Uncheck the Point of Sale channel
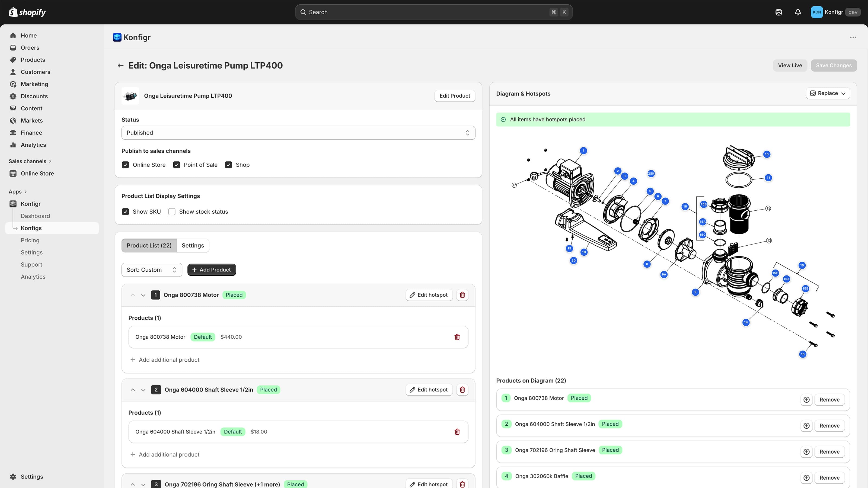Viewport: 868px width, 488px height. (x=177, y=165)
